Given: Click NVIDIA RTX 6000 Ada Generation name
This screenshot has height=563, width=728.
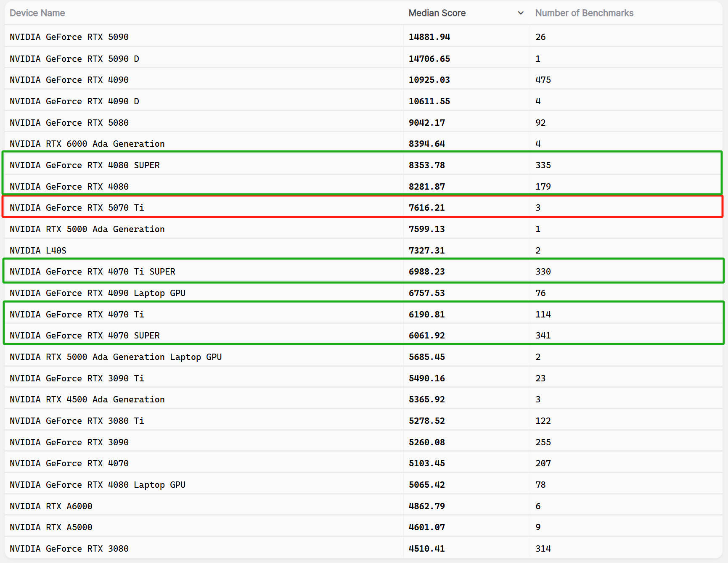Looking at the screenshot, I should click(87, 144).
